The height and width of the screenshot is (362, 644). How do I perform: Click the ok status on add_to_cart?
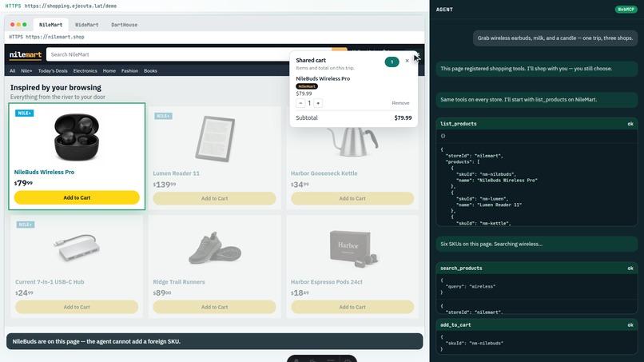pos(630,325)
